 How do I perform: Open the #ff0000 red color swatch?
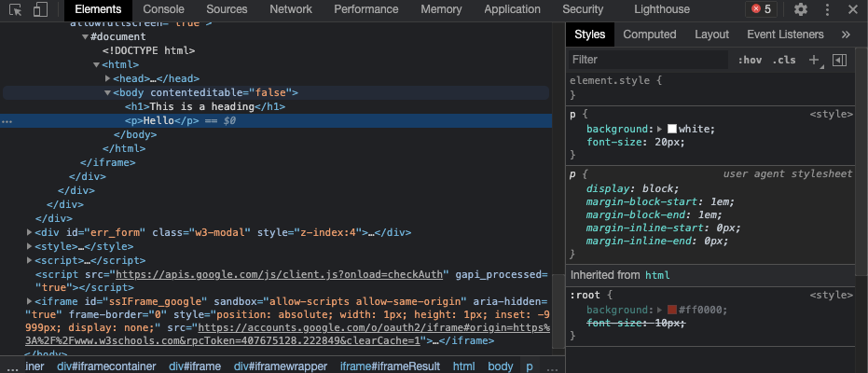(672, 310)
